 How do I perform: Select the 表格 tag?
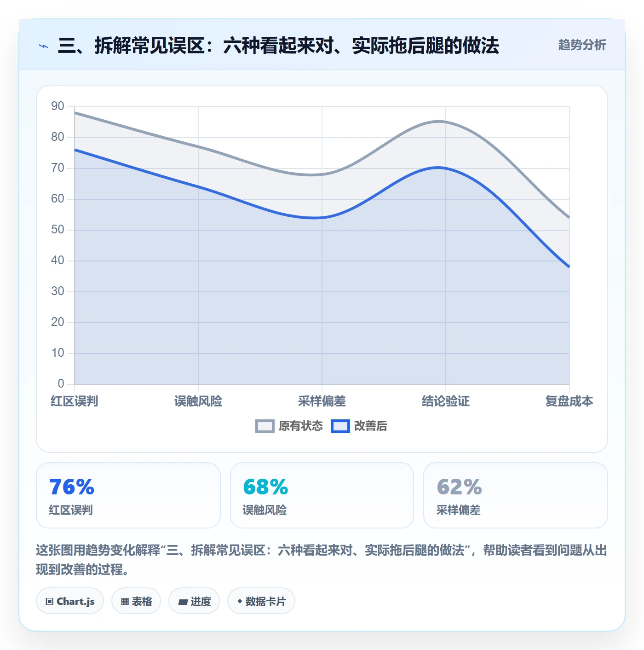pyautogui.click(x=136, y=601)
